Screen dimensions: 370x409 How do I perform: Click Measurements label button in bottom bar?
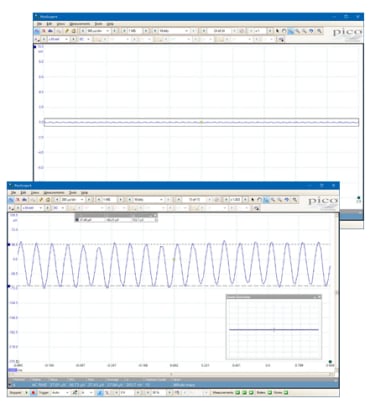[223, 393]
